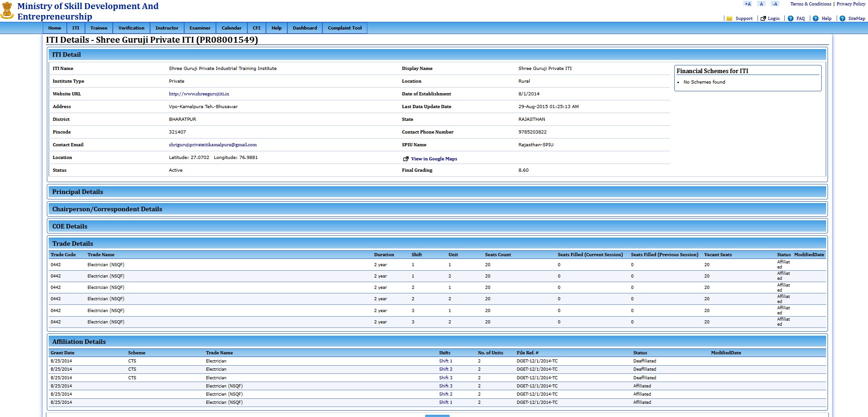Reset font size with the A button
This screenshot has height=417, width=868.
pos(761,4)
